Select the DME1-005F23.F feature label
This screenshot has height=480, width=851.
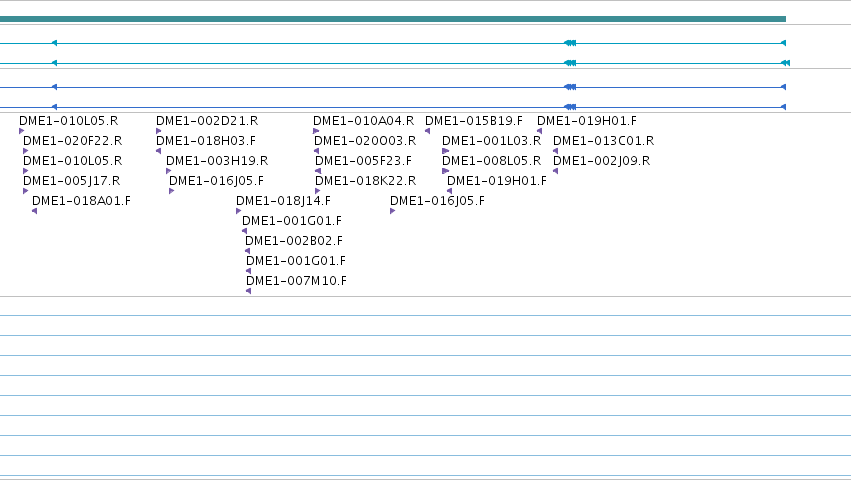pos(364,161)
